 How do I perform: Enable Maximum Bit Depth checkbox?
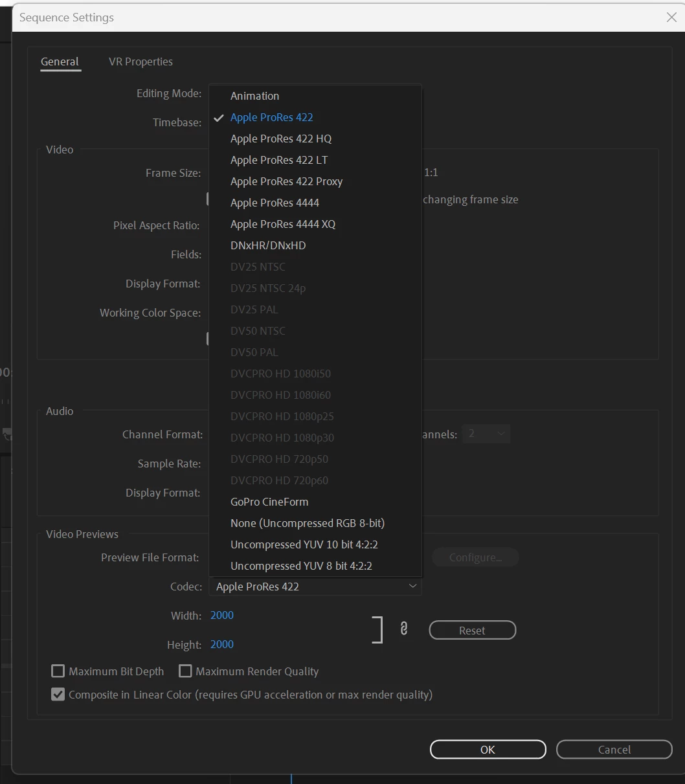point(58,671)
